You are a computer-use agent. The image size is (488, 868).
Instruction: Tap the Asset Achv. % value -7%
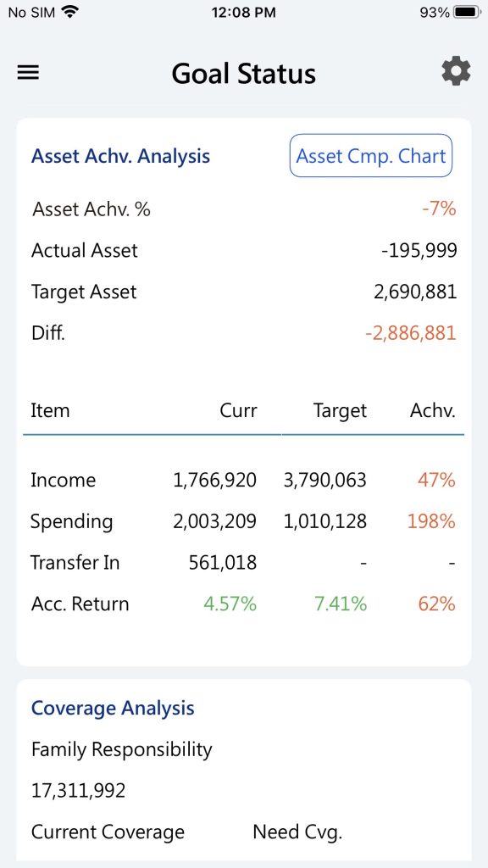click(439, 209)
